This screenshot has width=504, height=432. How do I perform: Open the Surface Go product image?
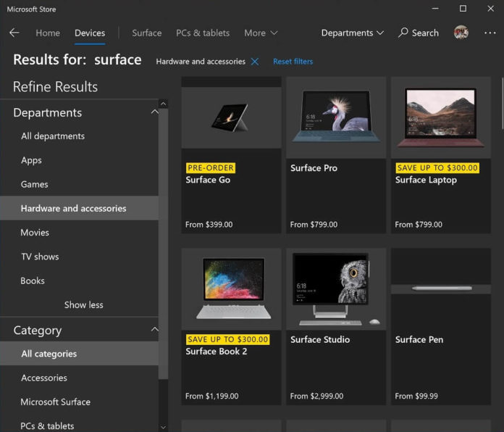231,117
